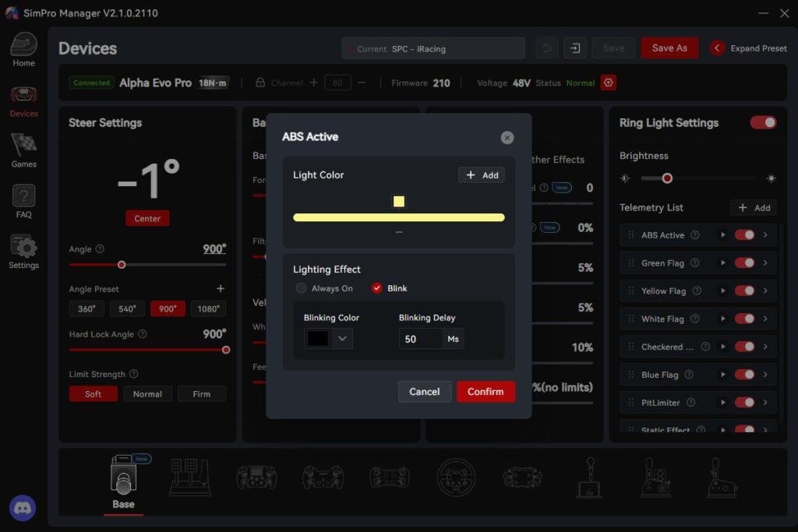798x532 pixels.
Task: Click the Confirm button
Action: point(486,392)
